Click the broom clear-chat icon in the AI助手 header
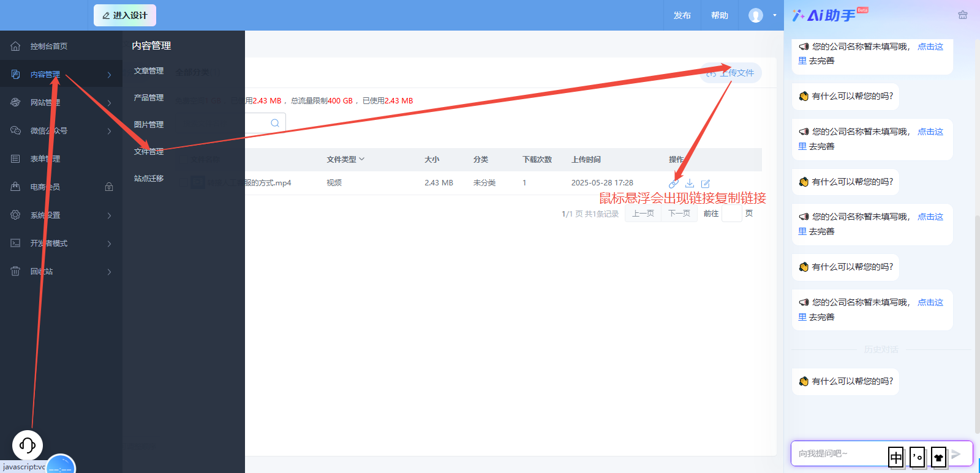980x473 pixels. click(x=963, y=15)
